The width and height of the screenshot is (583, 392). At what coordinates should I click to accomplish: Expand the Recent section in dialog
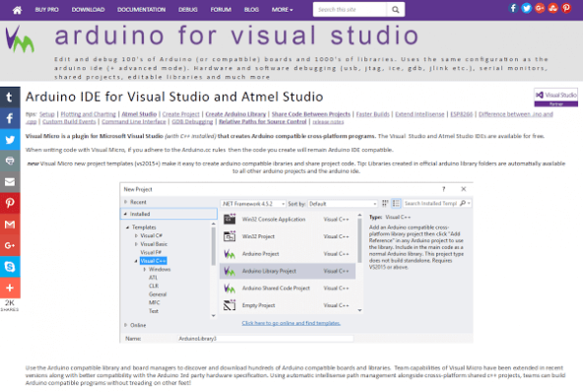point(126,202)
